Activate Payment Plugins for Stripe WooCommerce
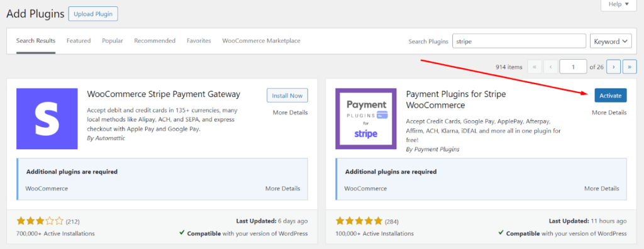The height and width of the screenshot is (249, 644). 610,96
